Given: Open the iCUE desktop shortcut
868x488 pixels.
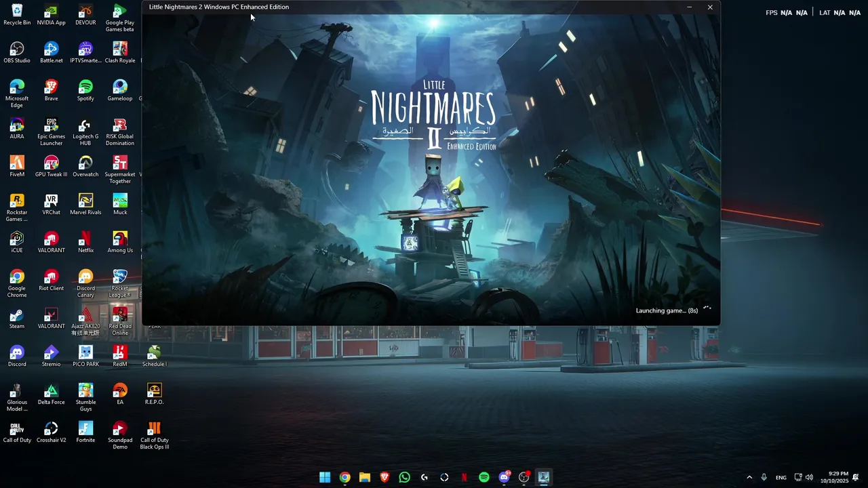Looking at the screenshot, I should coord(17,243).
